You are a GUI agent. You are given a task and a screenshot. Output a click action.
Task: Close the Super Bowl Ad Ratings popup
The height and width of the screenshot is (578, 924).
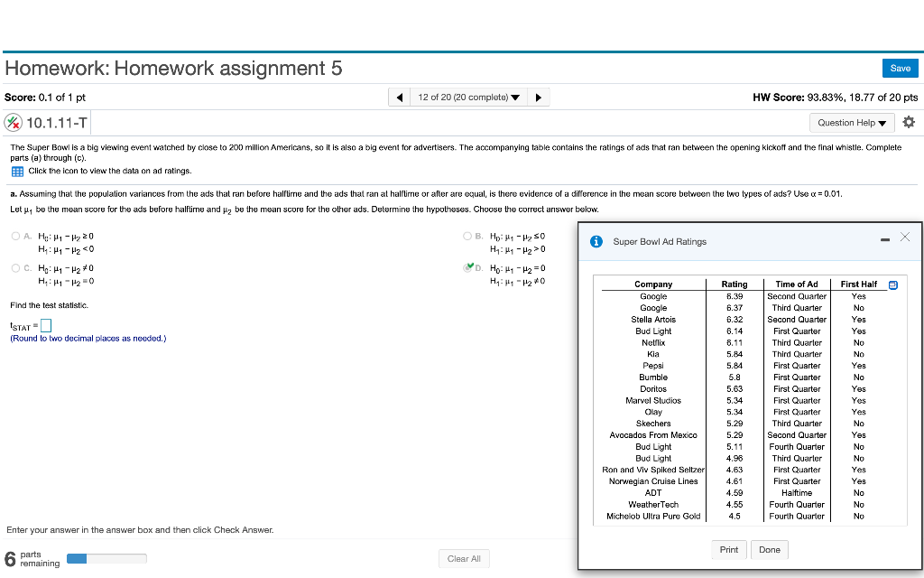pos(905,238)
